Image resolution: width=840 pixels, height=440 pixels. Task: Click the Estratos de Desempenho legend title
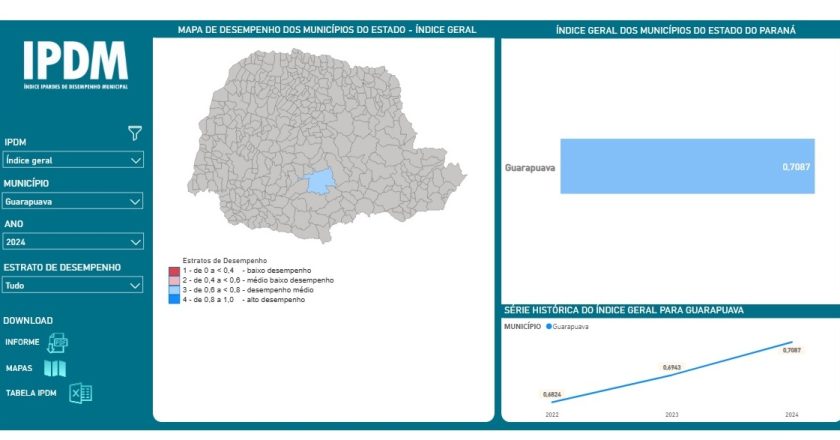[x=224, y=260]
